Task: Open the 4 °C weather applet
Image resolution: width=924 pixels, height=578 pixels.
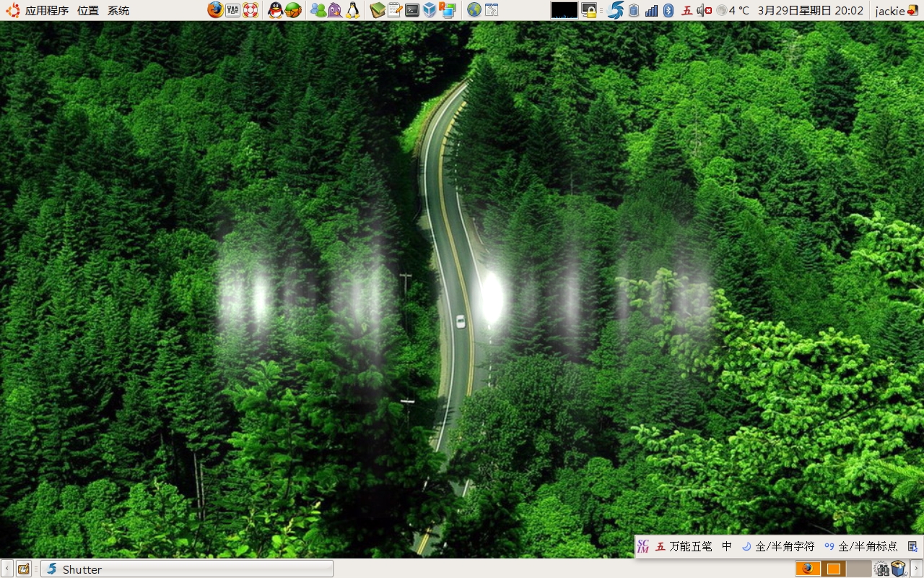Action: [733, 10]
